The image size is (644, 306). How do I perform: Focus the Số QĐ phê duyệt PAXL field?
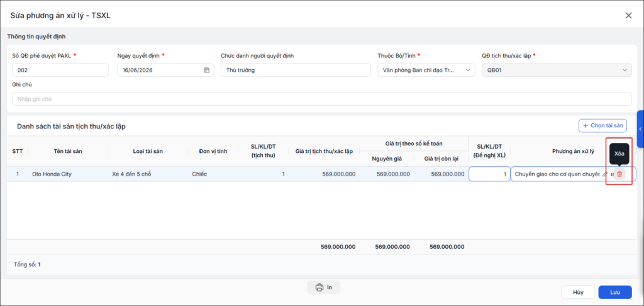click(60, 70)
